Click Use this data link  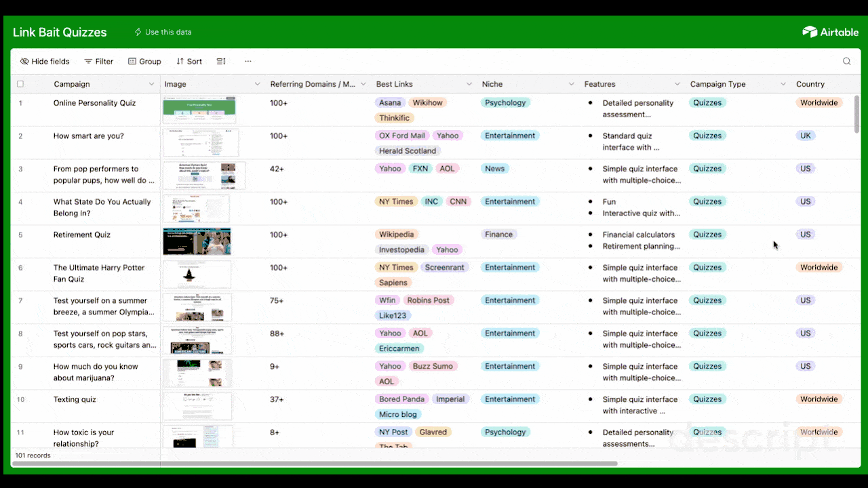[x=163, y=32]
